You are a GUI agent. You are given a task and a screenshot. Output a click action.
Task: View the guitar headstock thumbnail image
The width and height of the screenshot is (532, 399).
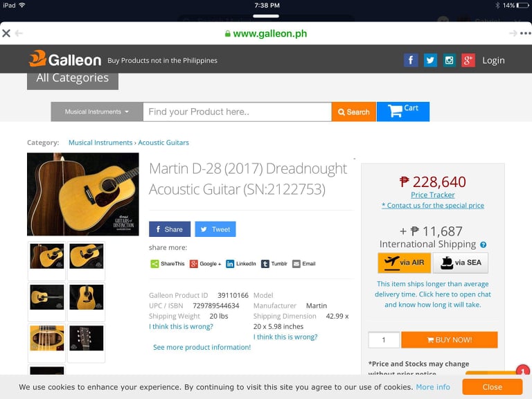(86, 338)
